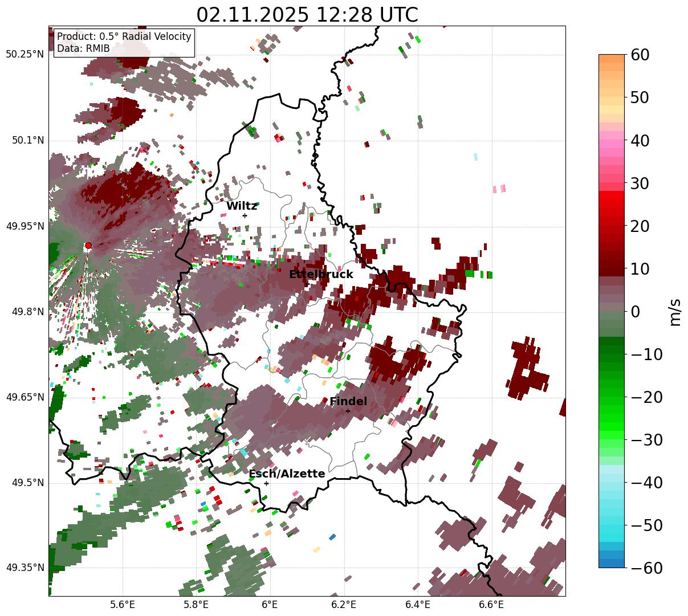This screenshot has height=616, width=688.
Task: Click the title 02.11.2025 12:28 UTC
Action: pos(307,15)
